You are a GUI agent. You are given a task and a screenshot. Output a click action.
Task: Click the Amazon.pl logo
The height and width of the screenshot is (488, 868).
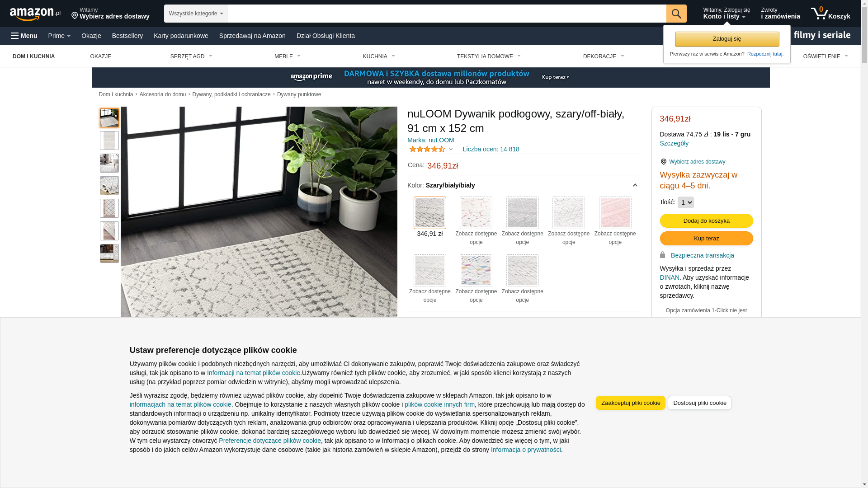tap(35, 14)
